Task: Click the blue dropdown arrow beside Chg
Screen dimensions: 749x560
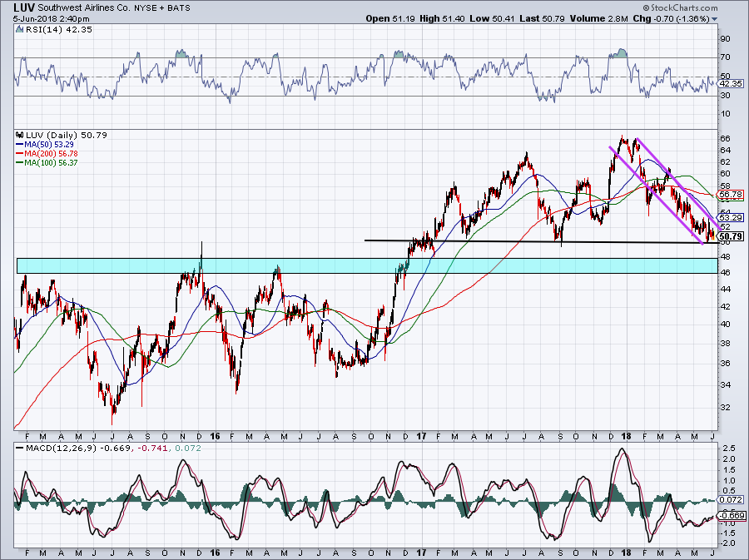Action: pos(715,20)
